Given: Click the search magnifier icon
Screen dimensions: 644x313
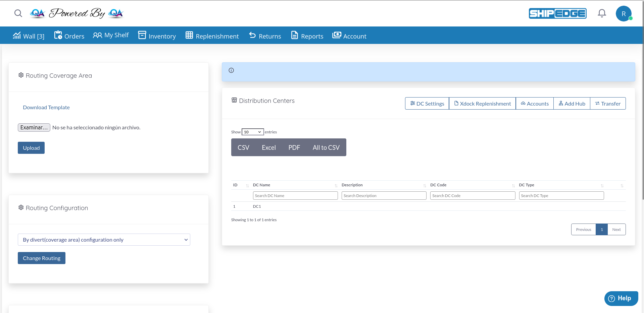Looking at the screenshot, I should (18, 13).
